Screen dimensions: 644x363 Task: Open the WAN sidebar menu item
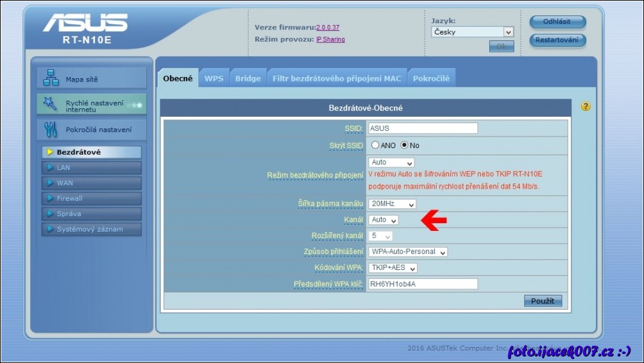click(x=91, y=183)
